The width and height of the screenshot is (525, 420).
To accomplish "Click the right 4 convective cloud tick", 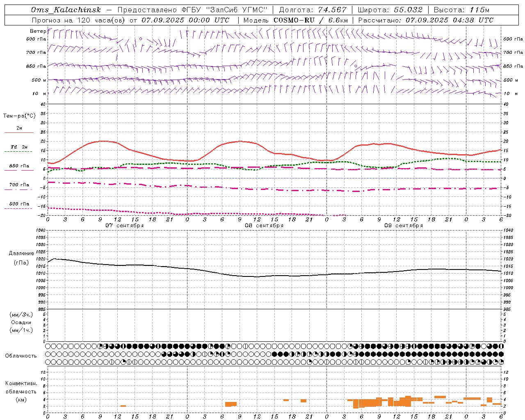I will click(505, 399).
